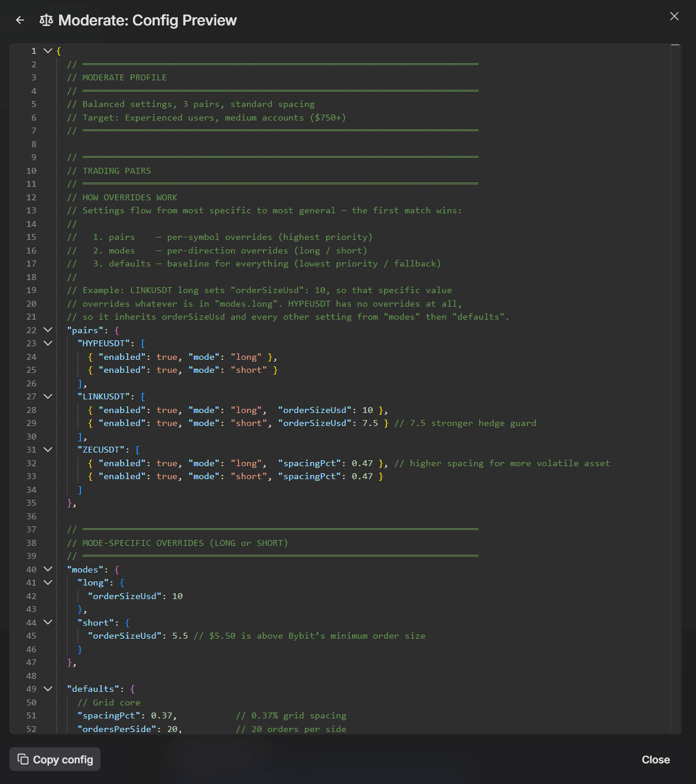Click line number 40 in the gutter
This screenshot has width=696, height=784.
coord(31,570)
